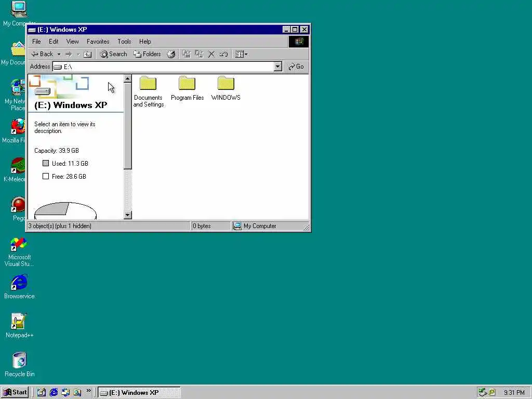The image size is (532, 399).
Task: Expand the quick launch overflow chevron
Action: (x=88, y=391)
